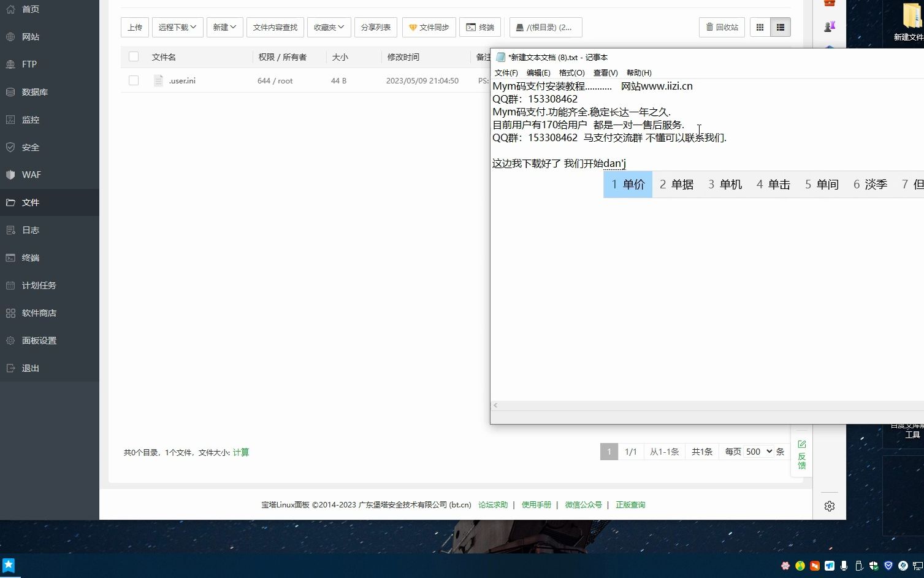Click Notepad horizontal scrollbar left arrow
The width and height of the screenshot is (924, 578).
[495, 406]
